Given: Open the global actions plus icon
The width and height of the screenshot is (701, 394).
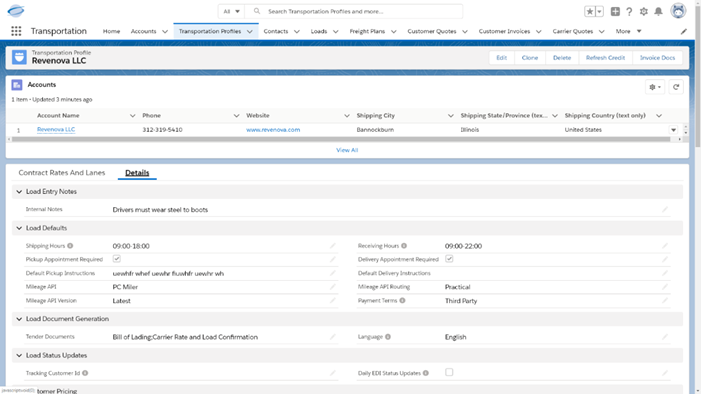Looking at the screenshot, I should [615, 12].
